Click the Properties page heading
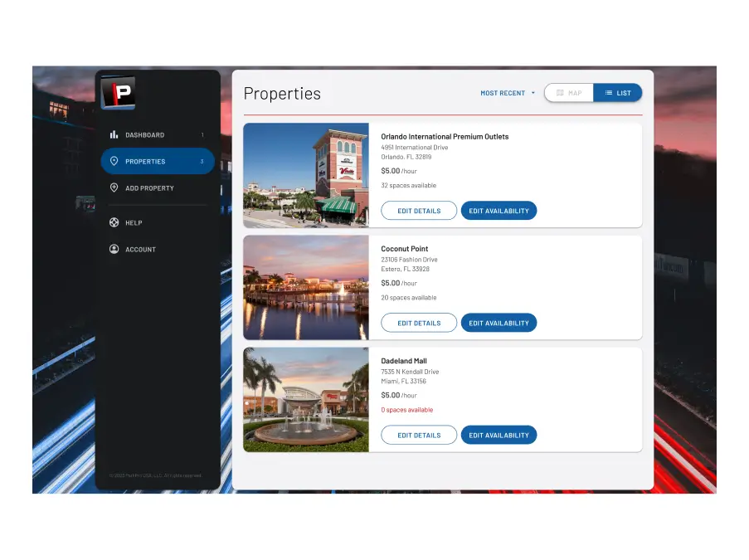 282,94
